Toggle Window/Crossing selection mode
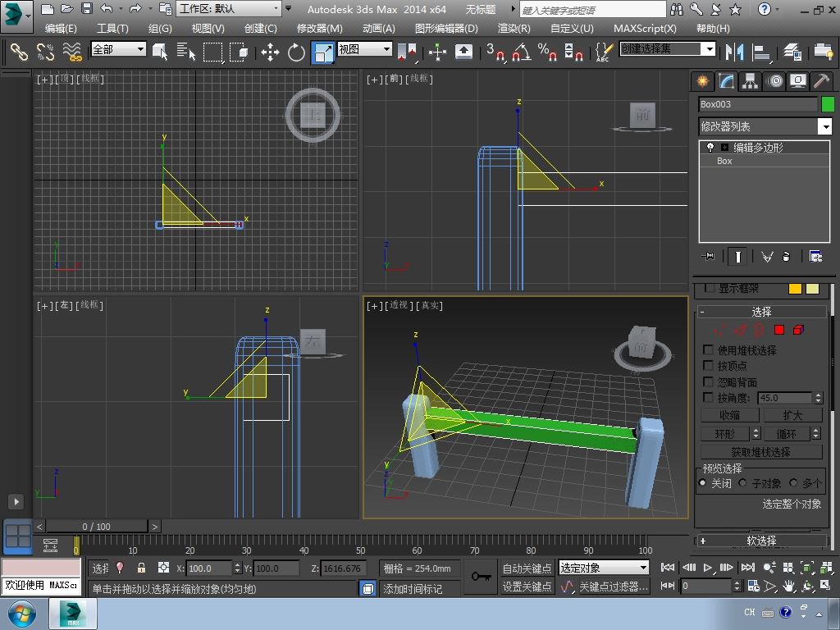The width and height of the screenshot is (840, 630). pos(239,52)
